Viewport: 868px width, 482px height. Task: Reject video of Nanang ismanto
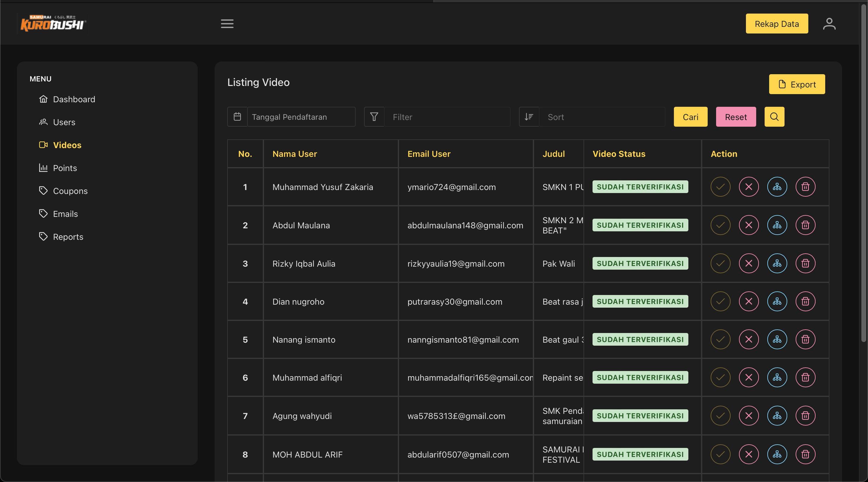click(749, 339)
